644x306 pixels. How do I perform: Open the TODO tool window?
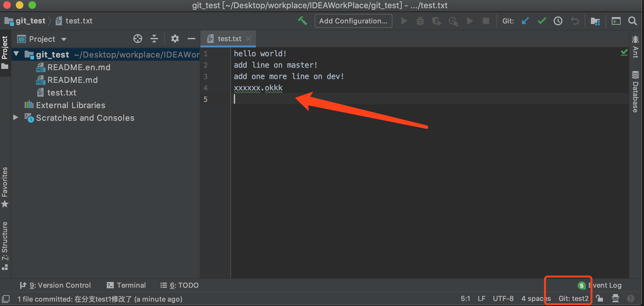click(179, 285)
